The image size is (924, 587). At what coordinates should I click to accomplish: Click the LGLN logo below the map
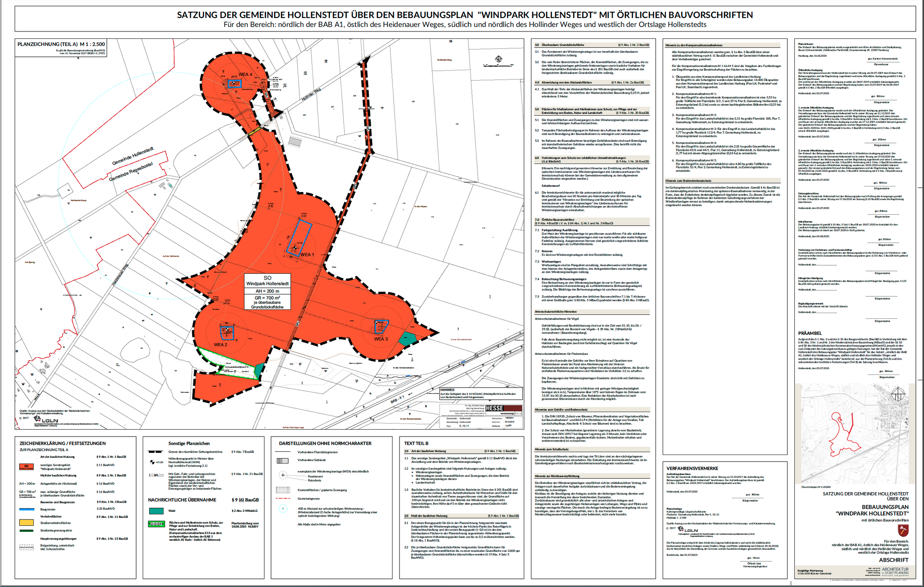[46, 420]
